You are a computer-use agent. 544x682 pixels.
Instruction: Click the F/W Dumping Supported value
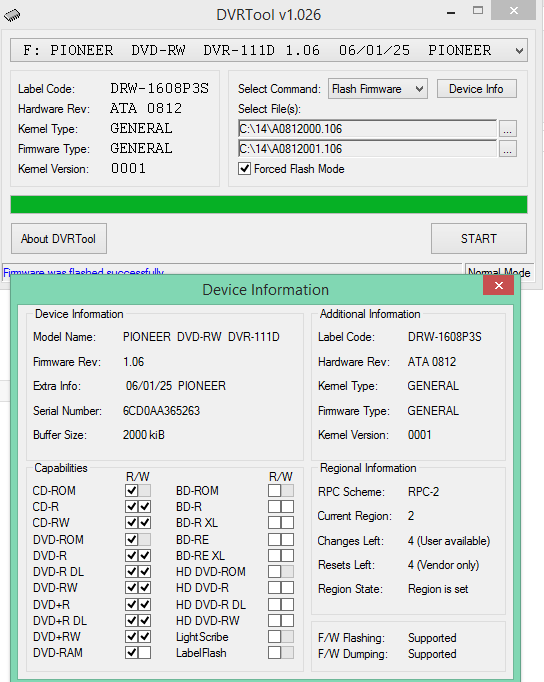432,654
